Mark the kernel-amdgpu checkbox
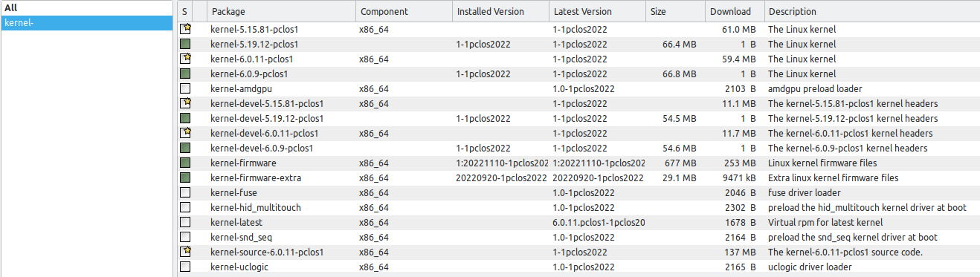The height and width of the screenshot is (277, 980). (x=185, y=88)
